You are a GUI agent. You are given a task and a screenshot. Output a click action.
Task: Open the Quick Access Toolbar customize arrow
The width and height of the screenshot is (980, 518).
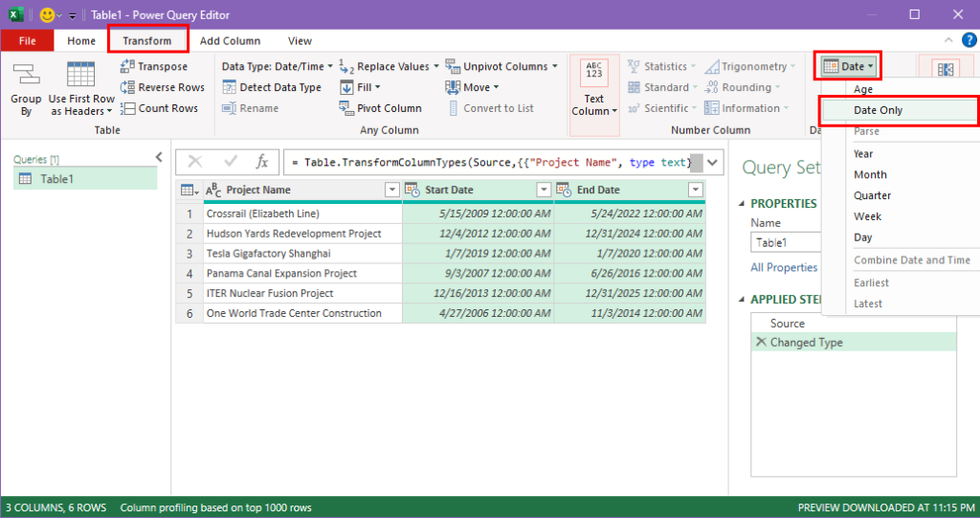coord(72,15)
